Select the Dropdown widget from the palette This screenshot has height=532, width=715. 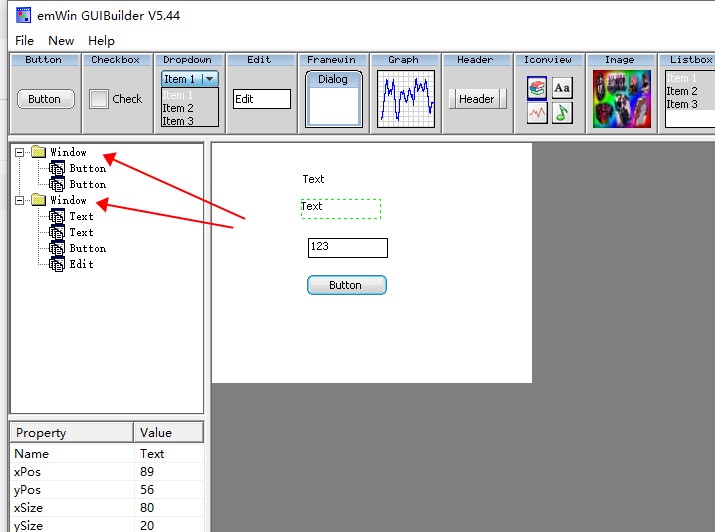pos(190,93)
